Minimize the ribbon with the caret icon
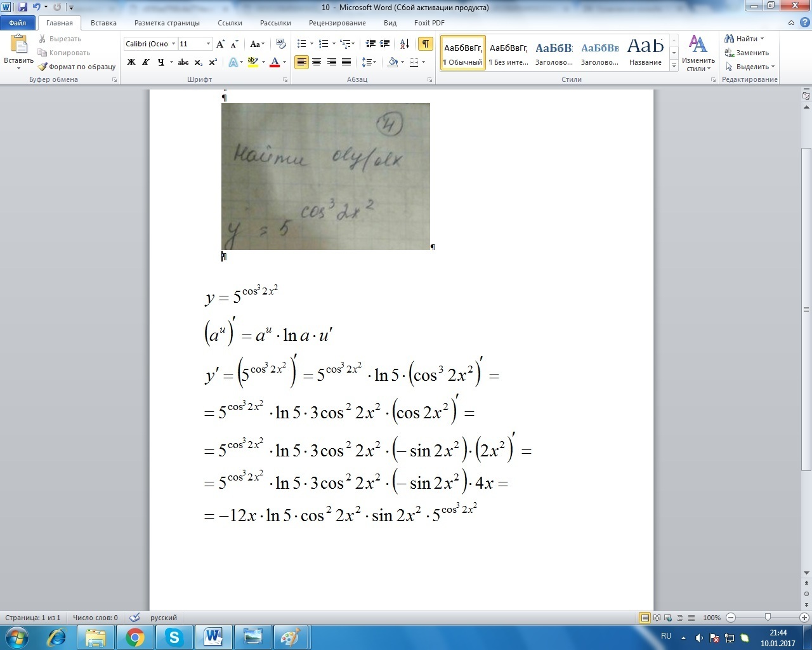This screenshot has height=650, width=812. 791,23
